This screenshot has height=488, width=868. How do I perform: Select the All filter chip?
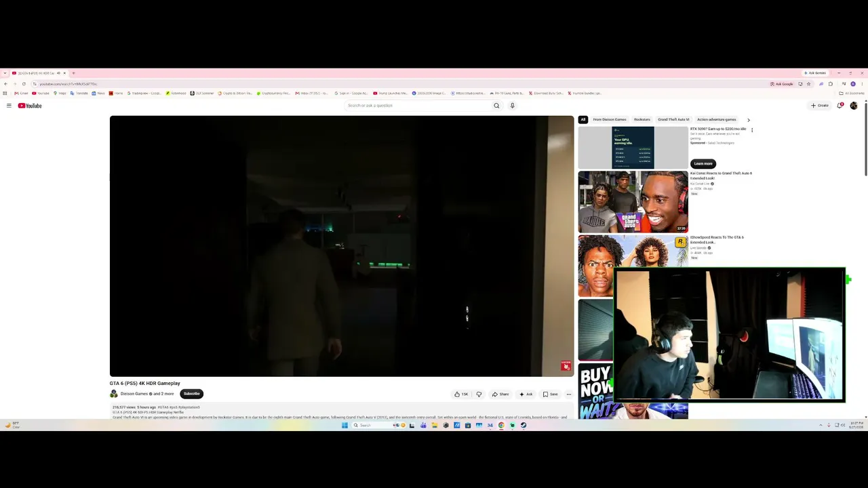click(583, 119)
